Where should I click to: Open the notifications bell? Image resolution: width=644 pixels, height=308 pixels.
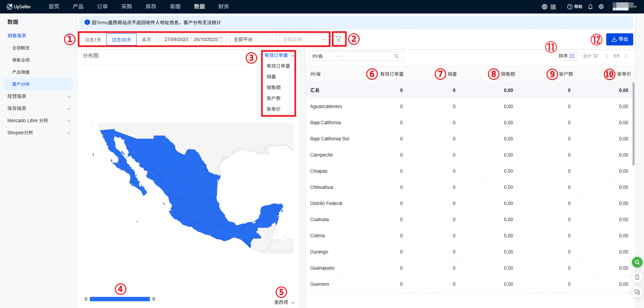(590, 7)
